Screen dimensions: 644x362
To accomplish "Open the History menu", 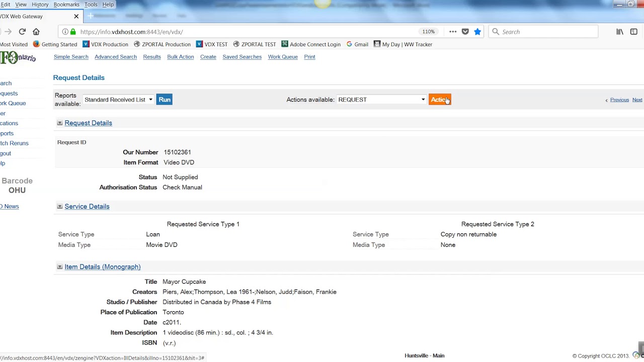I will (40, 5).
